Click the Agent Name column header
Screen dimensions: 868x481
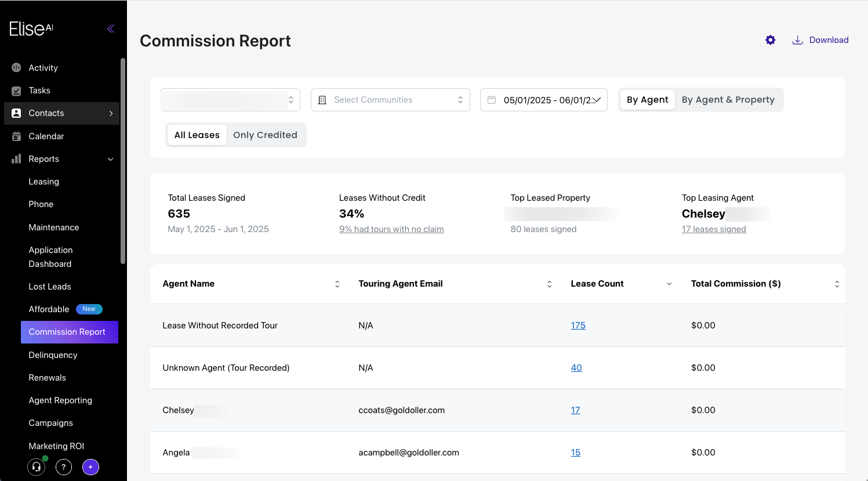188,284
